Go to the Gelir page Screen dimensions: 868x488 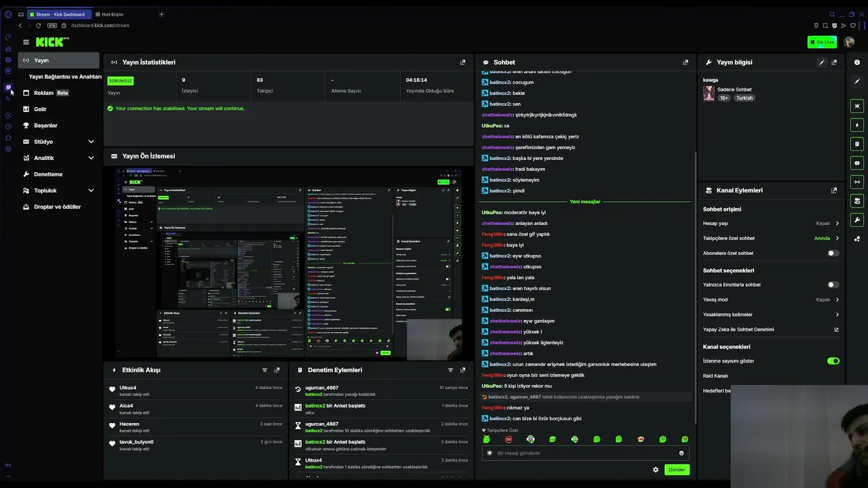tap(59, 109)
